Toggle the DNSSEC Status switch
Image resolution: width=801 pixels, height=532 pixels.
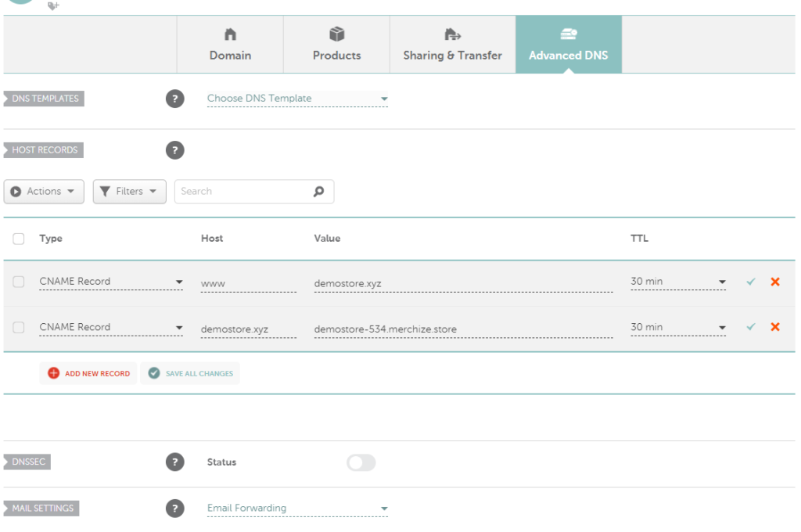(x=361, y=462)
